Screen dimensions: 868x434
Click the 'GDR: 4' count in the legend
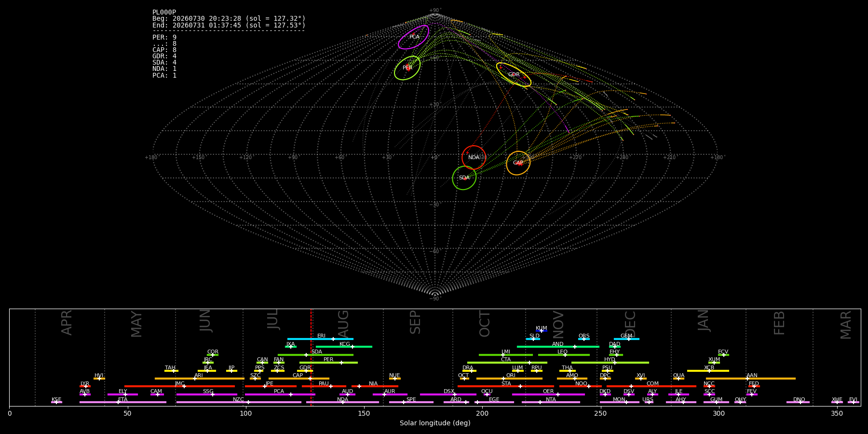click(x=164, y=56)
